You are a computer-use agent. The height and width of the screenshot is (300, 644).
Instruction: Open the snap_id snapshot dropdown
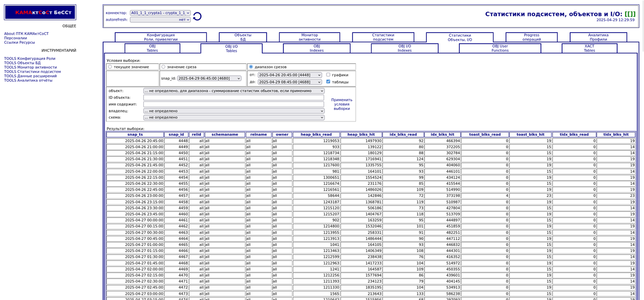209,78
